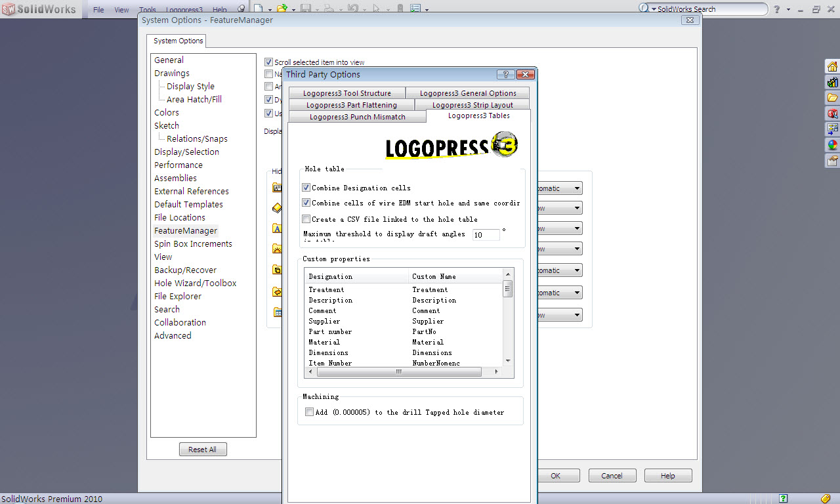The height and width of the screenshot is (504, 840).
Task: Enable Create a CSV file linked to hole table
Action: coord(306,219)
